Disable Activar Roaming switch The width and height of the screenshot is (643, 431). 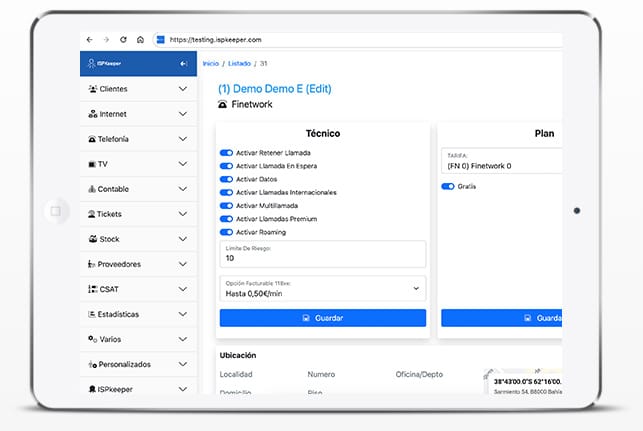226,231
